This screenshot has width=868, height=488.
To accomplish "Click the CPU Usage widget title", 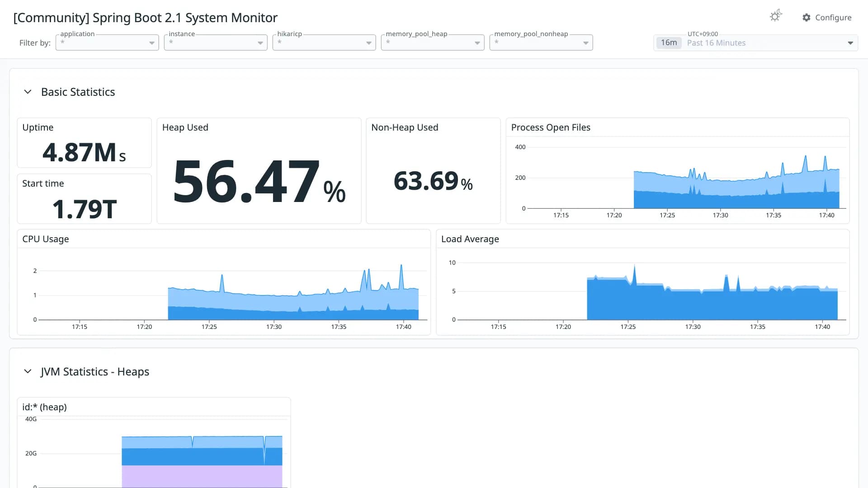I will pyautogui.click(x=46, y=239).
